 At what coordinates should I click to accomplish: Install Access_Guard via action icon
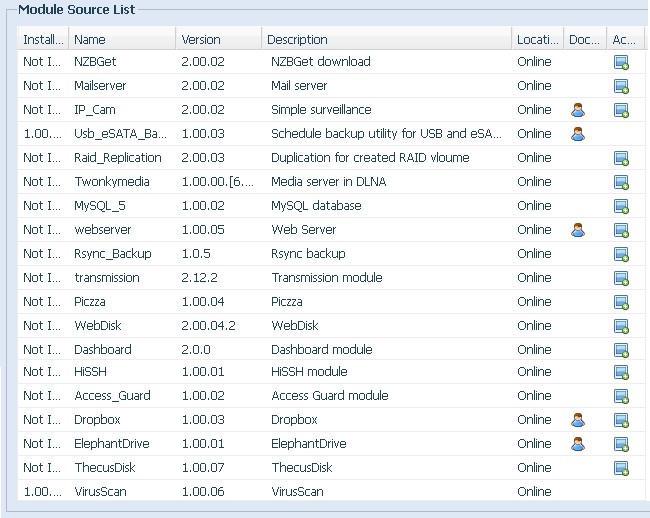(621, 397)
